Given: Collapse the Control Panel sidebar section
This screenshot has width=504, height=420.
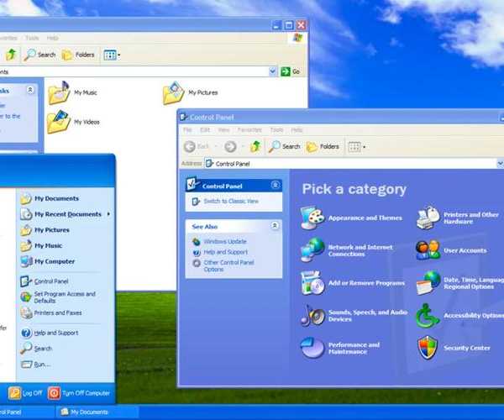Looking at the screenshot, I should pyautogui.click(x=276, y=185).
